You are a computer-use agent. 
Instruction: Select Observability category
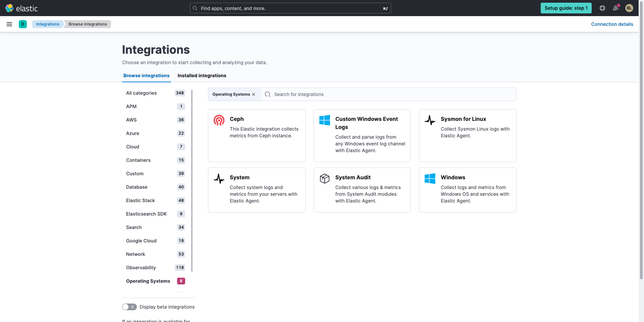(x=156, y=268)
